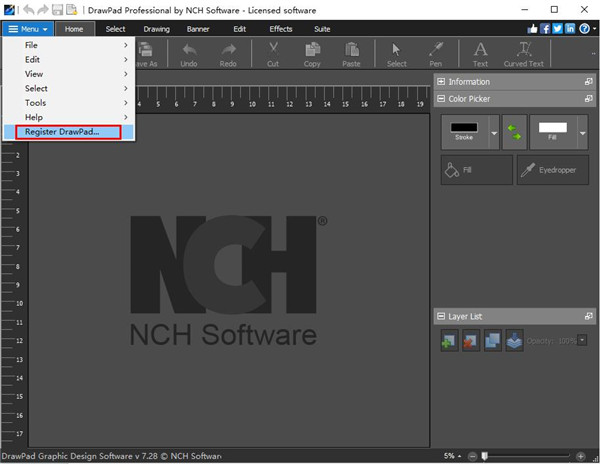Merge layers down icon
The image size is (600, 464).
tap(514, 340)
